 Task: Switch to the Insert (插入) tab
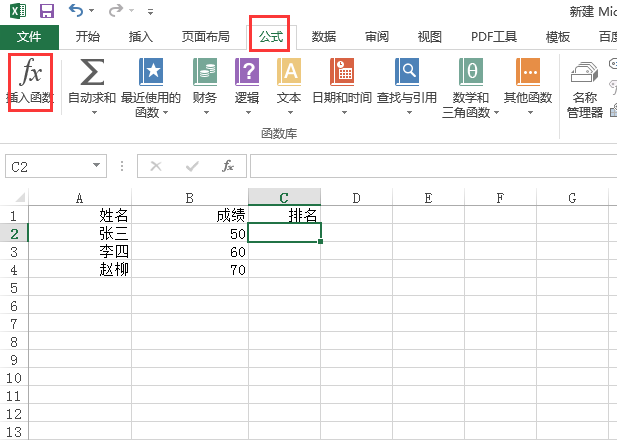click(140, 37)
